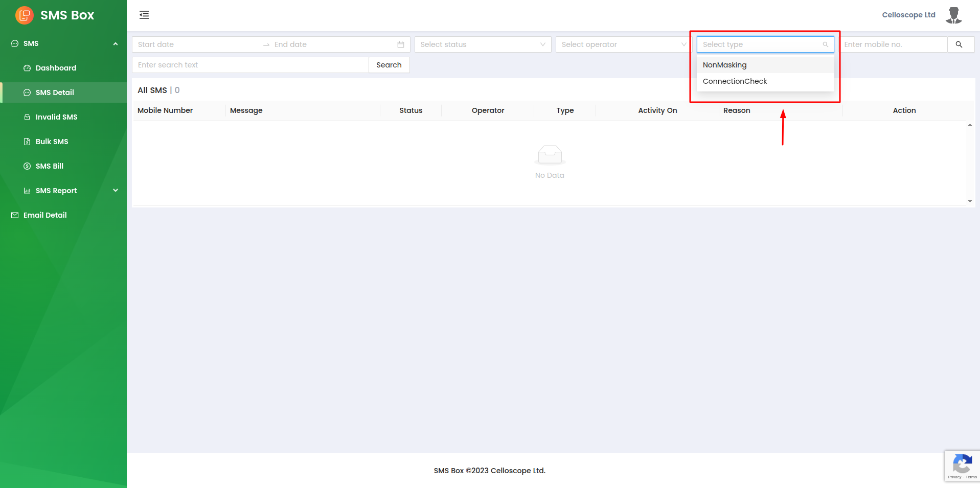Open the Select status dropdown
Screen dimensions: 980x488
[482, 44]
